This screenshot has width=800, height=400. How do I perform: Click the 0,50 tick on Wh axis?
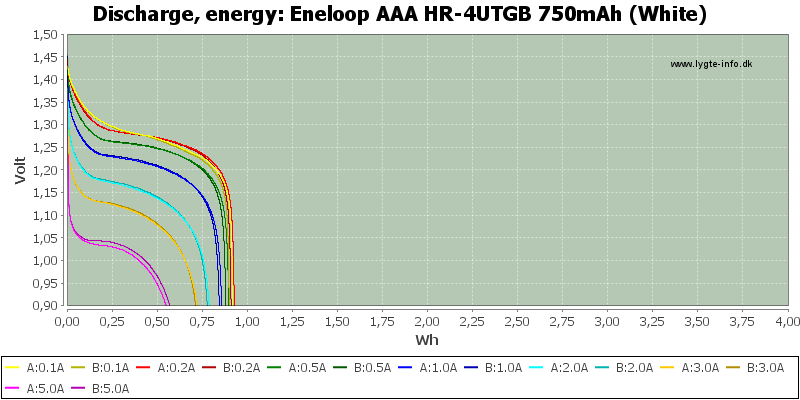point(157,320)
